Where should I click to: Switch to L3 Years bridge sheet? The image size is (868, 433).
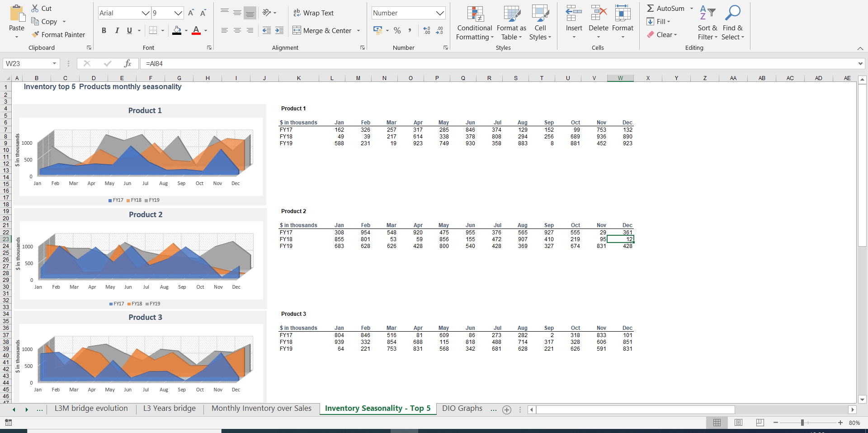[170, 408]
